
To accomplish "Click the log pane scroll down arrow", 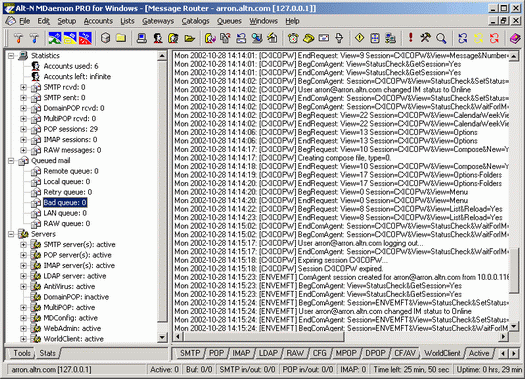I will tap(514, 326).
